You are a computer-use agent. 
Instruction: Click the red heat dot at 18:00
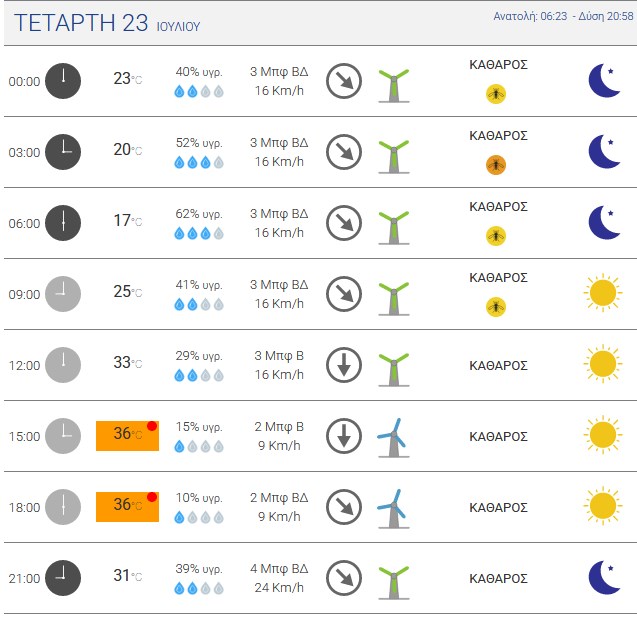click(x=152, y=497)
